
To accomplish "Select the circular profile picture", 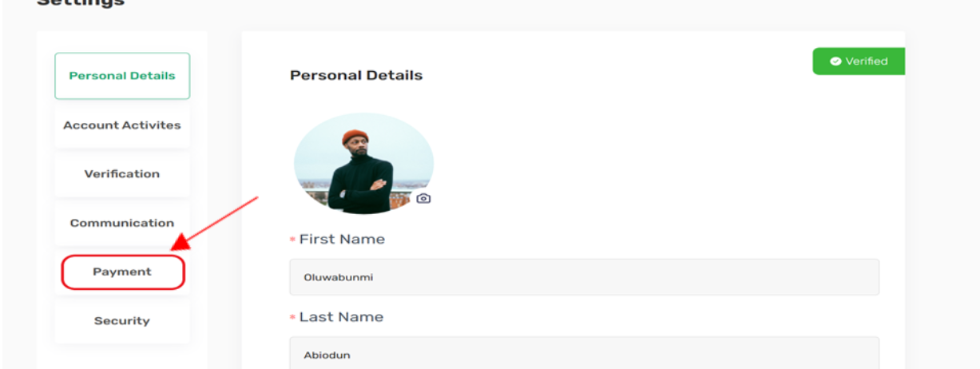I will click(x=363, y=164).
